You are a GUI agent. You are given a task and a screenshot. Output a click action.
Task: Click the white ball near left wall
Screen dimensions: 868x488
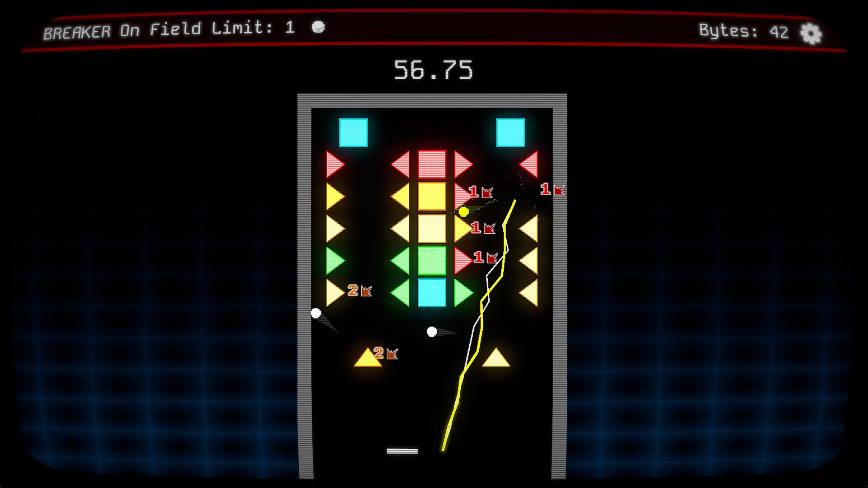(x=316, y=313)
